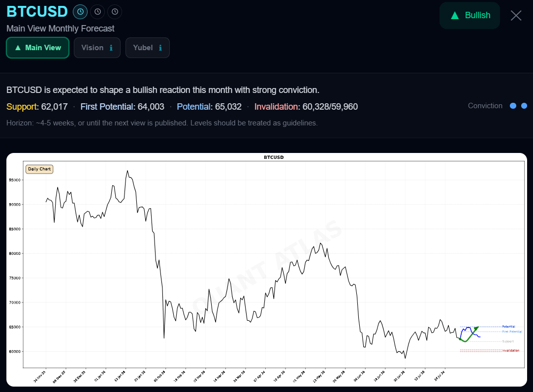Click the Bullish sentiment badge

pos(470,15)
